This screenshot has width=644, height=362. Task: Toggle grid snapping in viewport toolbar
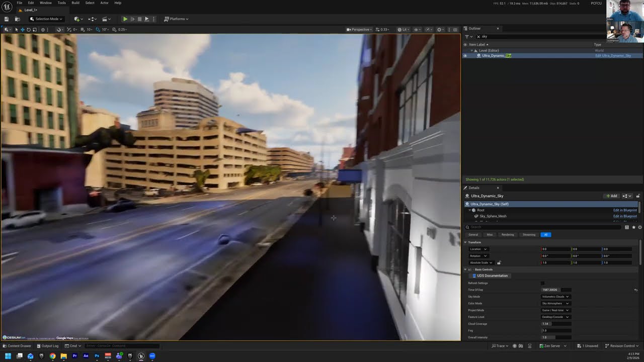[x=83, y=30]
